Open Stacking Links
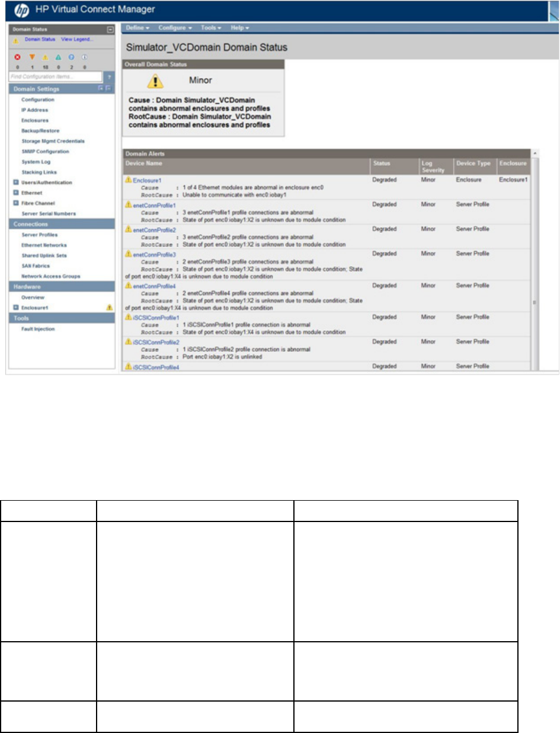560x733 pixels. coord(39,172)
